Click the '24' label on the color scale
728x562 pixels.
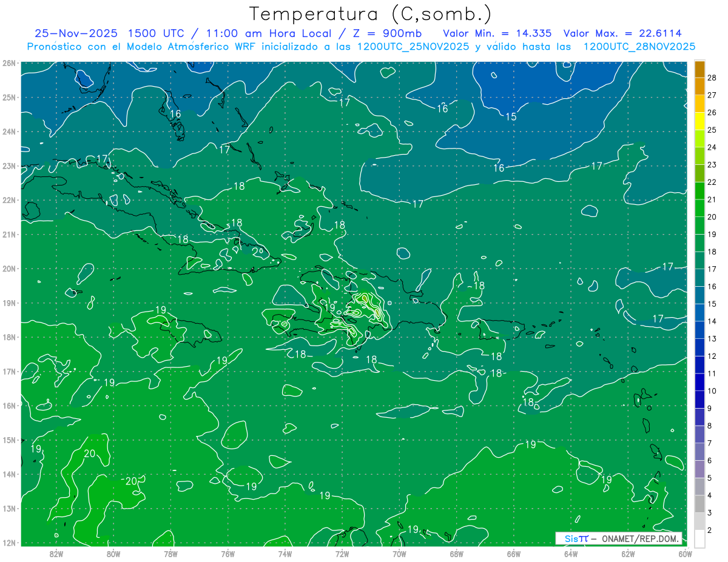coord(712,147)
